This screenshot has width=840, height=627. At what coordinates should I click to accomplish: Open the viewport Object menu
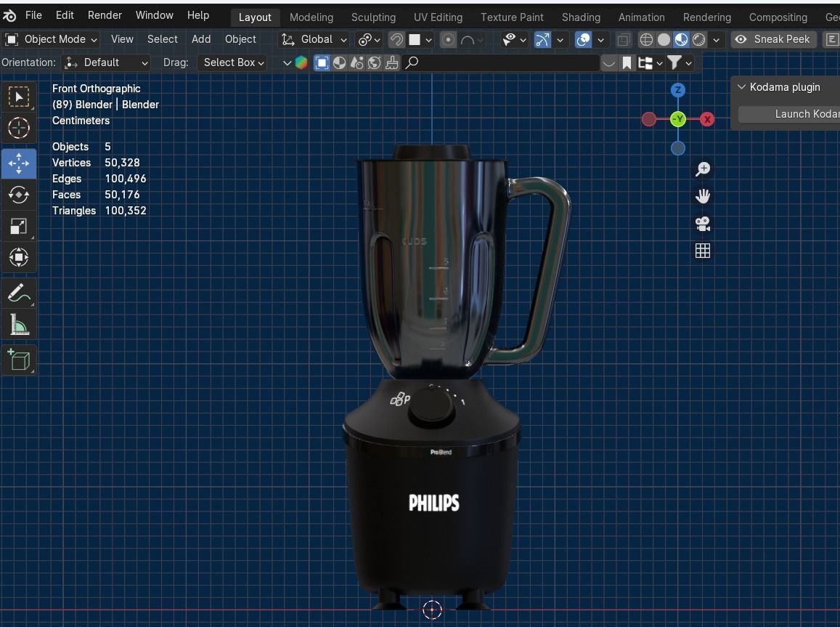[240, 40]
